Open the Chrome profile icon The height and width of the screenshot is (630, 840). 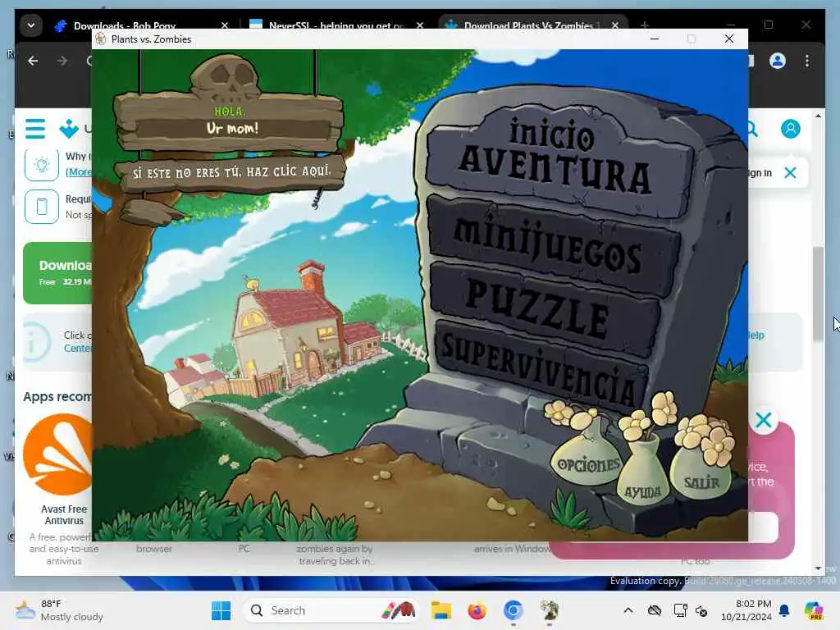click(778, 61)
